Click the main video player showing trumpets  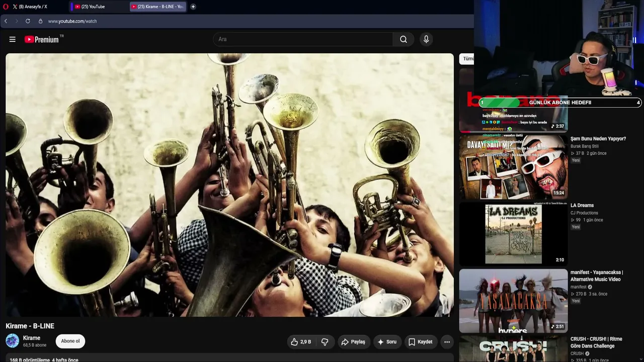point(229,185)
